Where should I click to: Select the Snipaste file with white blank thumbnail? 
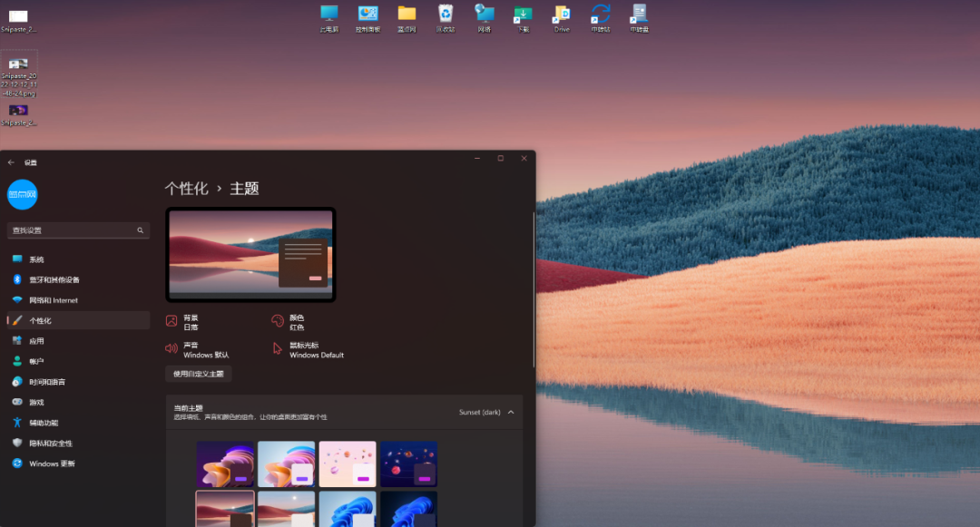tap(18, 21)
